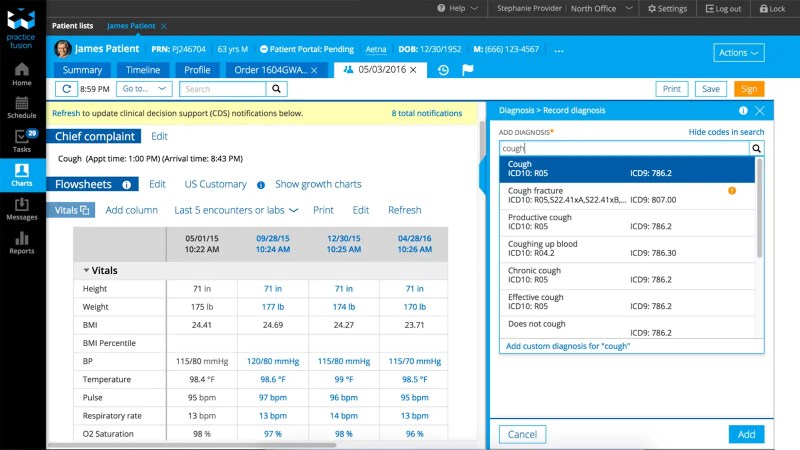Select Cough fracture diagnosis result
Image resolution: width=800 pixels, height=450 pixels.
coord(627,195)
